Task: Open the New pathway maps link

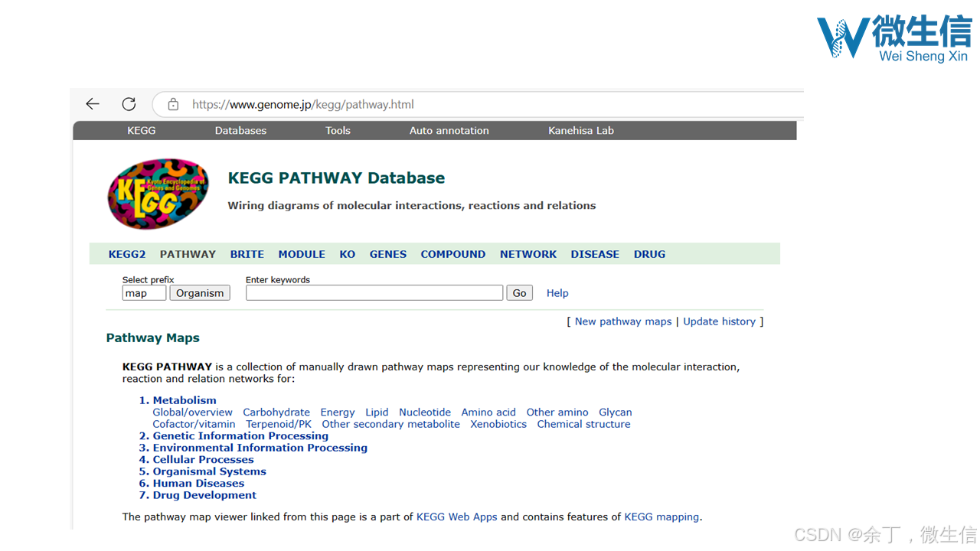Action: point(622,321)
